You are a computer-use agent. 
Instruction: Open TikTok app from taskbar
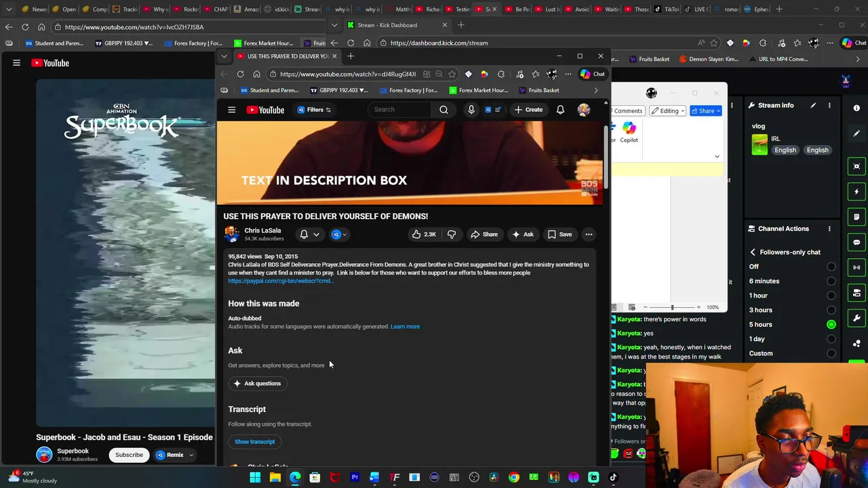point(613,477)
